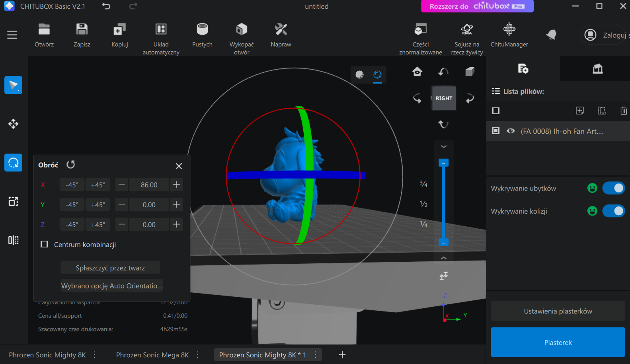Click the up chevron below layer slider
Screen dimensions: 630x364
[444, 258]
